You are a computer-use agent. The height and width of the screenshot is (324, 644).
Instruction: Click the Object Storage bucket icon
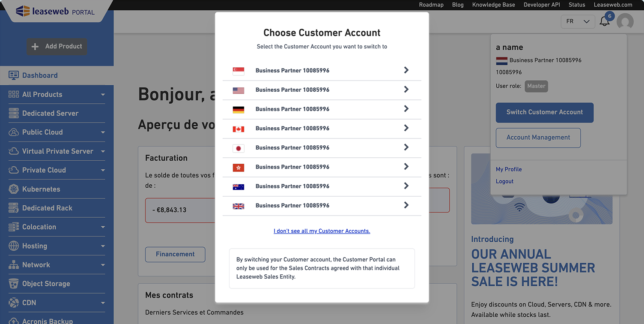14,284
